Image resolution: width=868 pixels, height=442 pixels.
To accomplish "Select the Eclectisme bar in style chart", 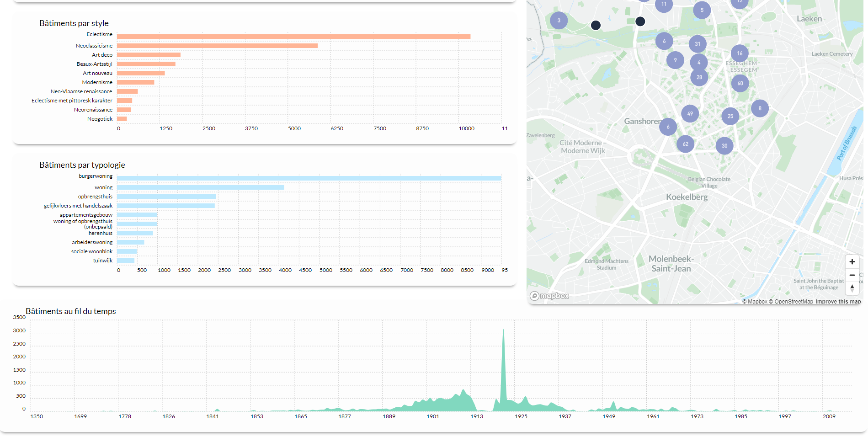I will (x=293, y=37).
